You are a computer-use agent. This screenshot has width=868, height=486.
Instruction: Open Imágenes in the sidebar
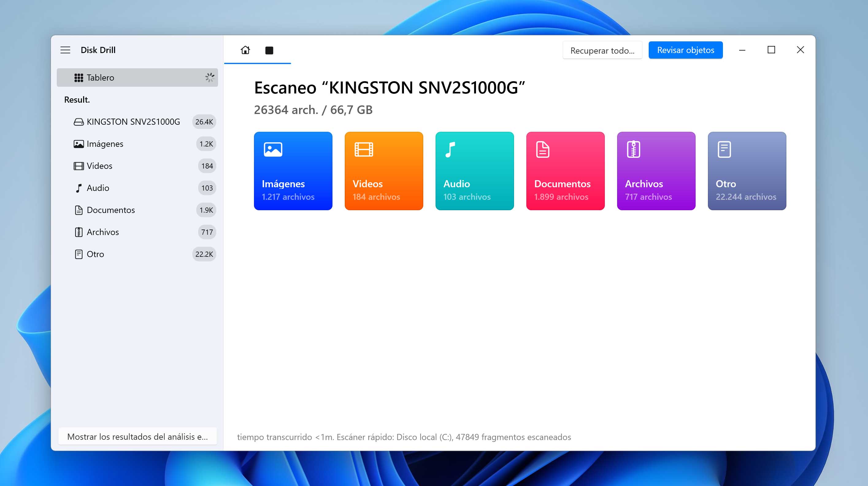point(137,144)
